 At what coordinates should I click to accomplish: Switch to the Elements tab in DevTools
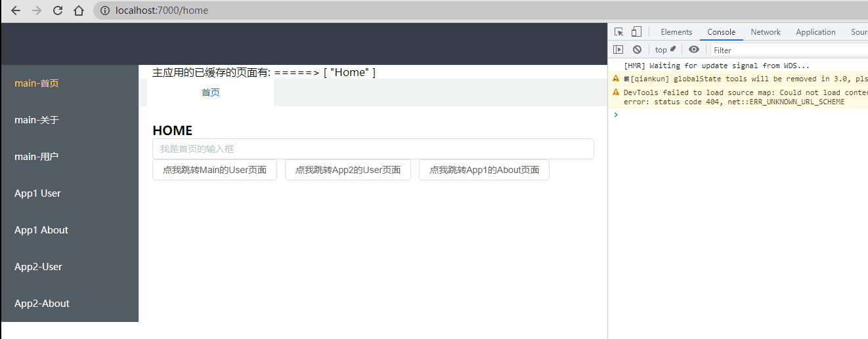[676, 32]
